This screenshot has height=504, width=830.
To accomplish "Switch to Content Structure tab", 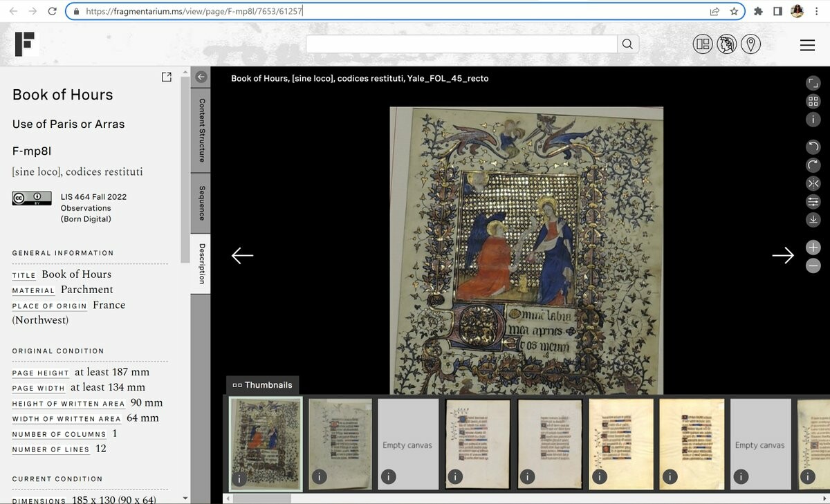I will click(201, 129).
